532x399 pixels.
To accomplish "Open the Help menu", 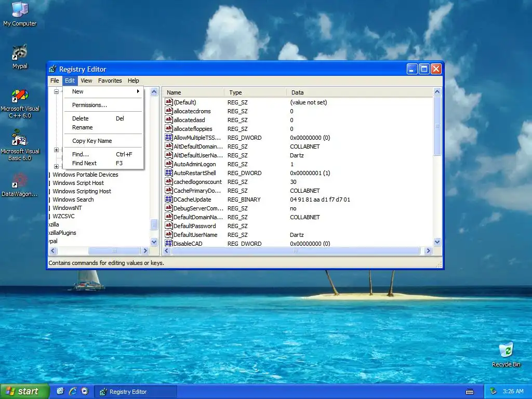I will tap(134, 81).
